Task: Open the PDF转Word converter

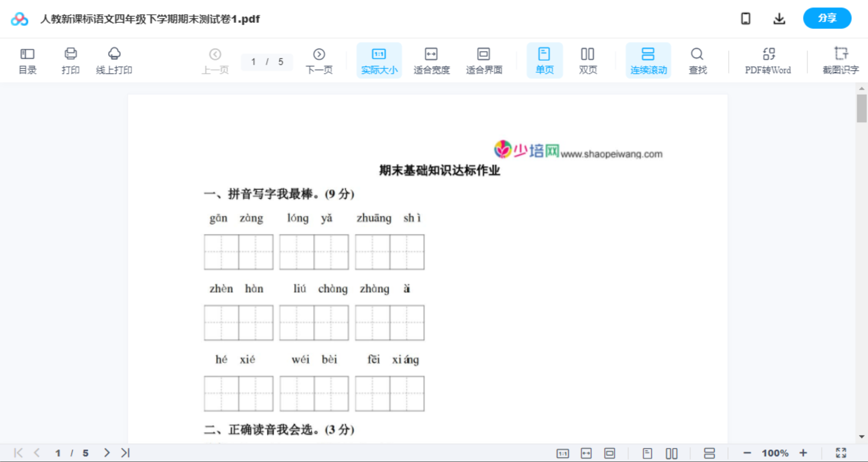Action: click(x=768, y=60)
